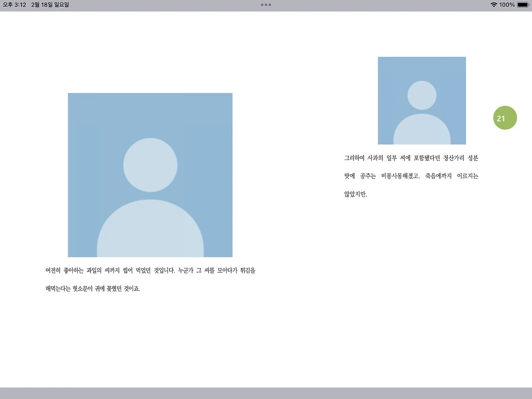Viewport: 532px width, 399px height.
Task: Tap the head circle of small avatar
Action: (x=422, y=95)
